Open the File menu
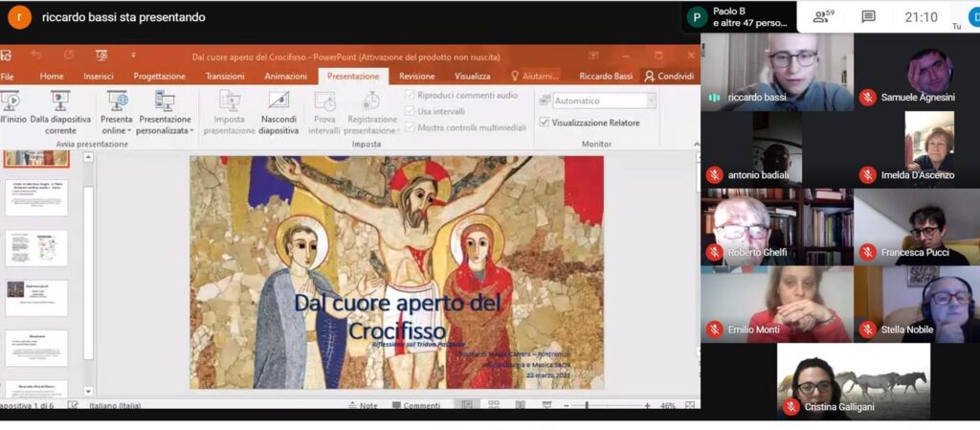The height and width of the screenshot is (430, 980). (x=7, y=77)
